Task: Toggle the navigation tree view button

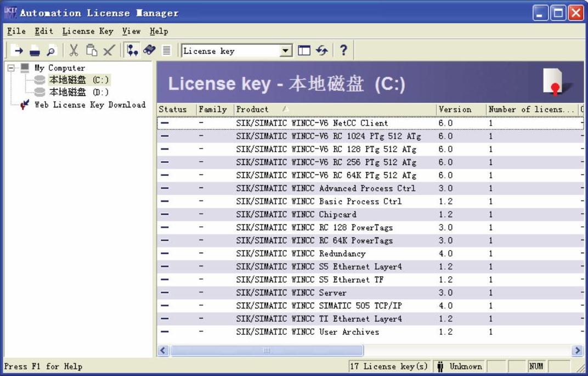Action: [x=132, y=51]
